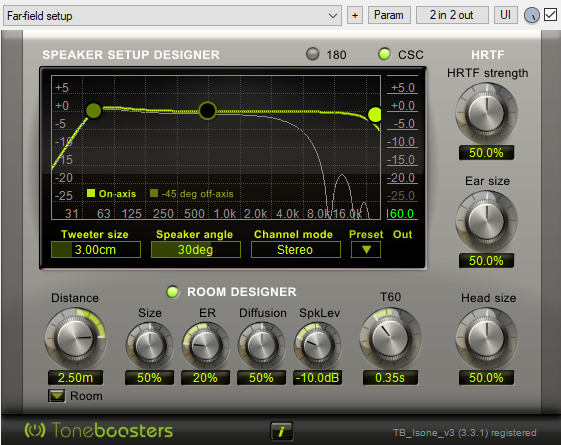Click the HRTF strength 50.0% value
The image size is (561, 445).
click(x=486, y=153)
